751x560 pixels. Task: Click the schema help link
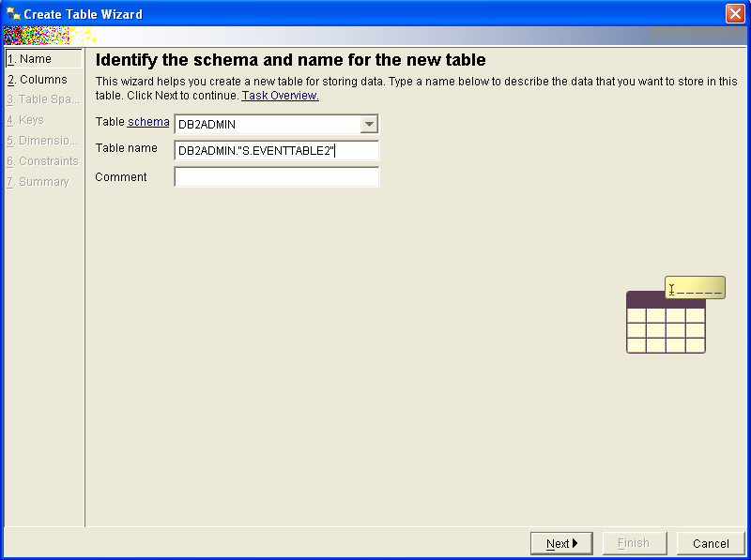click(148, 122)
